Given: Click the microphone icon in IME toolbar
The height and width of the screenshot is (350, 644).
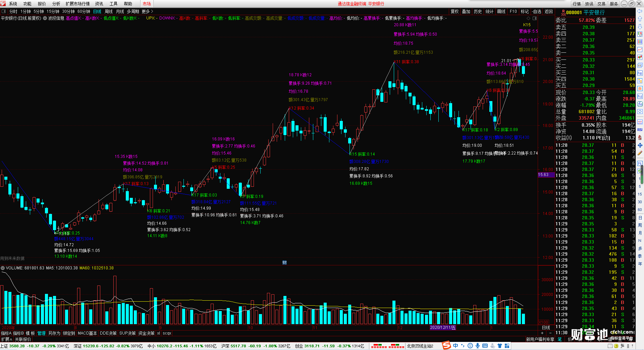Looking at the screenshot, I should click(x=477, y=346).
